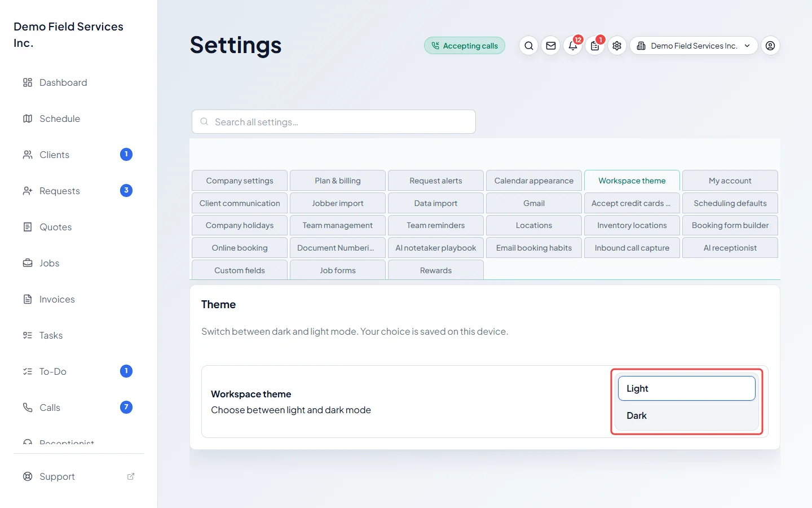Click the To-Do checklist icon
812x508 pixels.
click(x=28, y=371)
